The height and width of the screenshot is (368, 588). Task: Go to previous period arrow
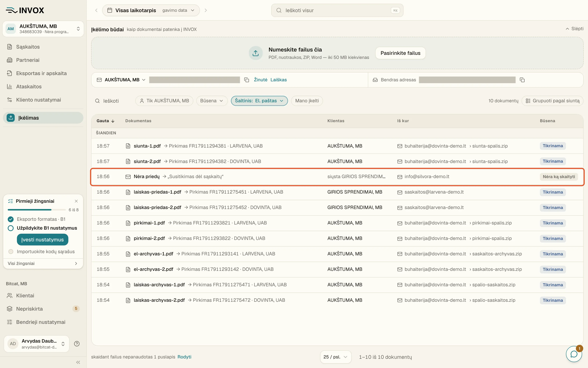pyautogui.click(x=96, y=10)
